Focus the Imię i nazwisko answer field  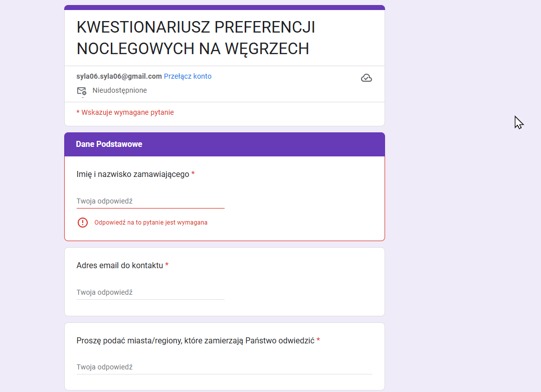click(150, 201)
